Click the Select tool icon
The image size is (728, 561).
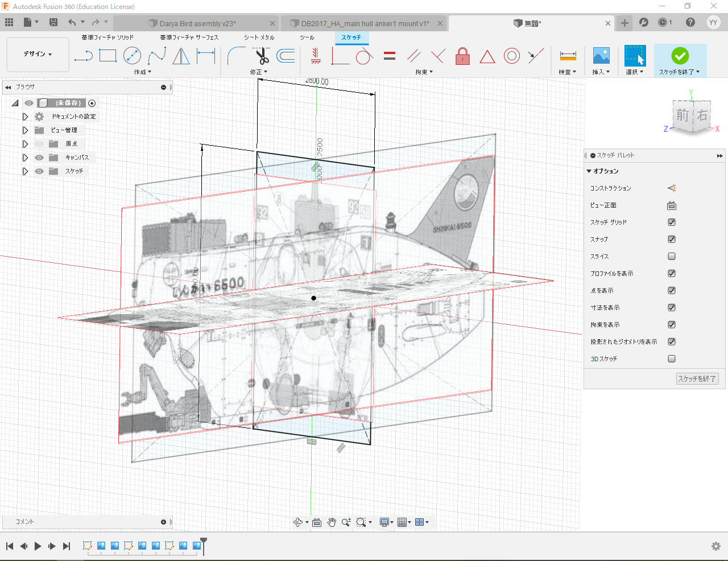coord(635,56)
